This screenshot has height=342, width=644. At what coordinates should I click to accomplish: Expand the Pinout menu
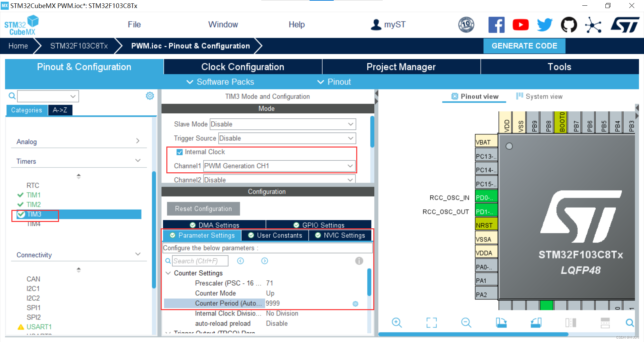coord(334,82)
